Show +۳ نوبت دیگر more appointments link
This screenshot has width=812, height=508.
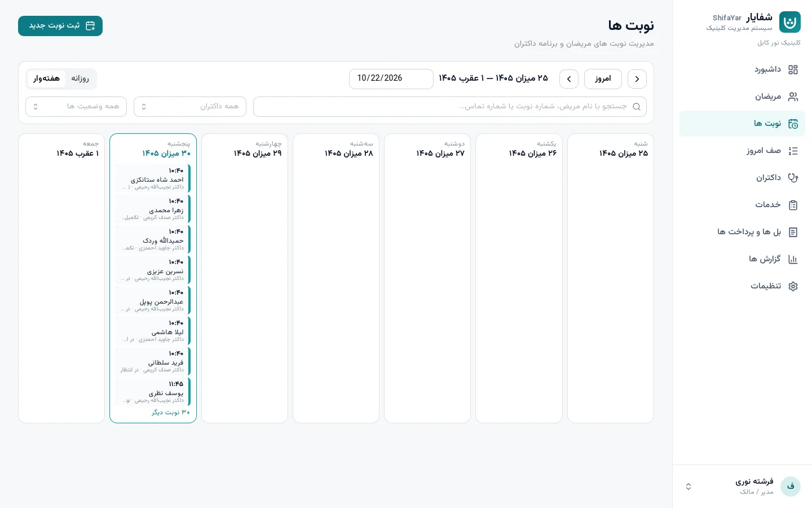(171, 413)
